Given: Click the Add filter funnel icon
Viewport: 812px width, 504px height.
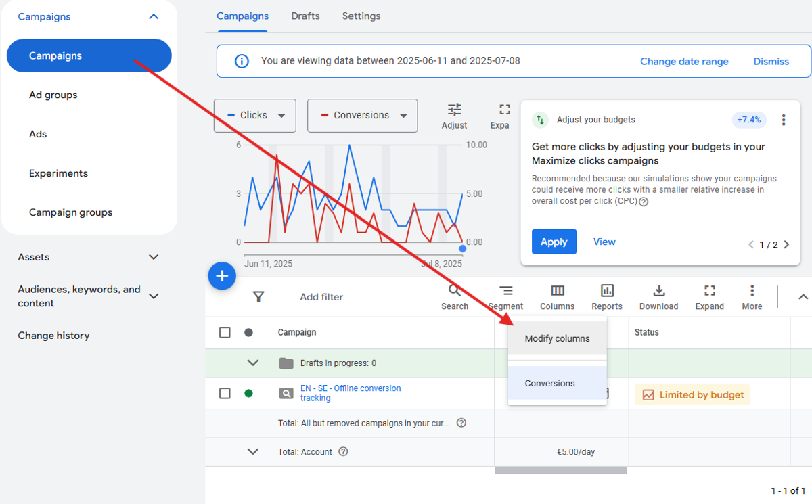Looking at the screenshot, I should coord(259,296).
